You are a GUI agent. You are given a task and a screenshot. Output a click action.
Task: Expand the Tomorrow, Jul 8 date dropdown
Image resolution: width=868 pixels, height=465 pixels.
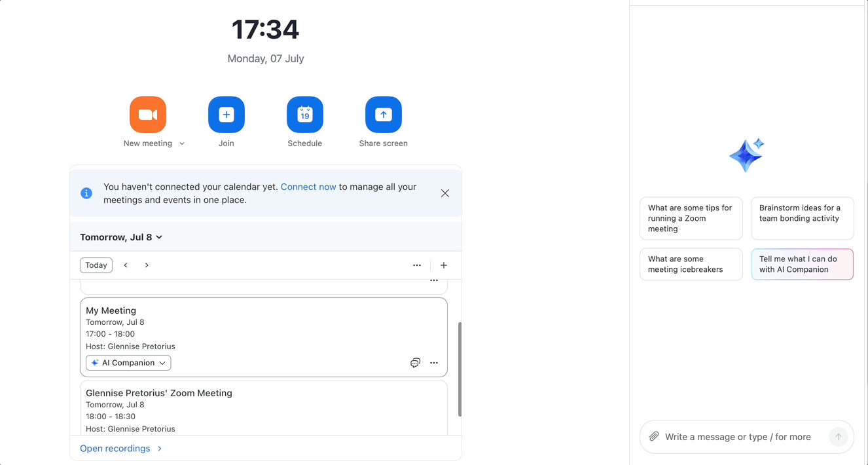pyautogui.click(x=121, y=237)
